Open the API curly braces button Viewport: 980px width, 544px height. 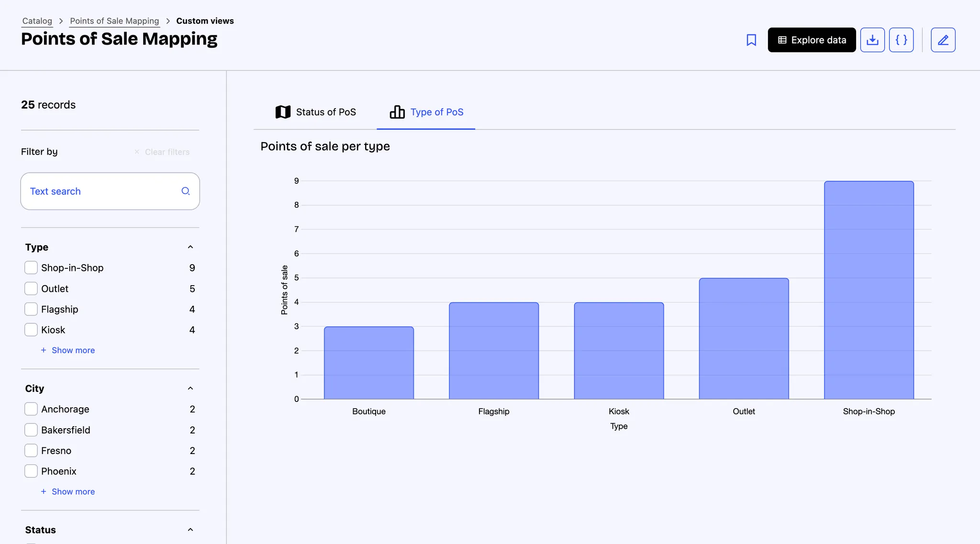[x=901, y=40]
